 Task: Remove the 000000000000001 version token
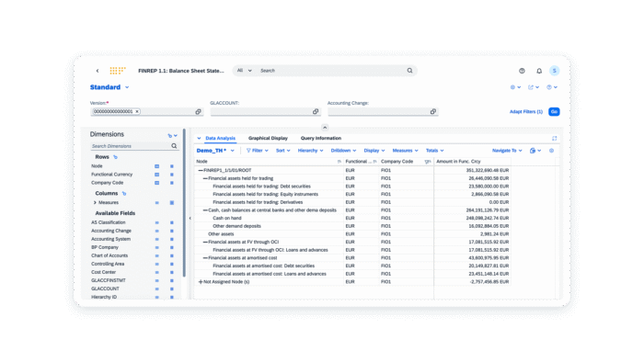[137, 111]
